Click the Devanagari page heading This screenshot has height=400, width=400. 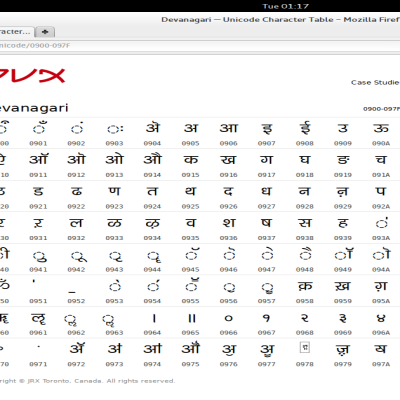(34, 108)
